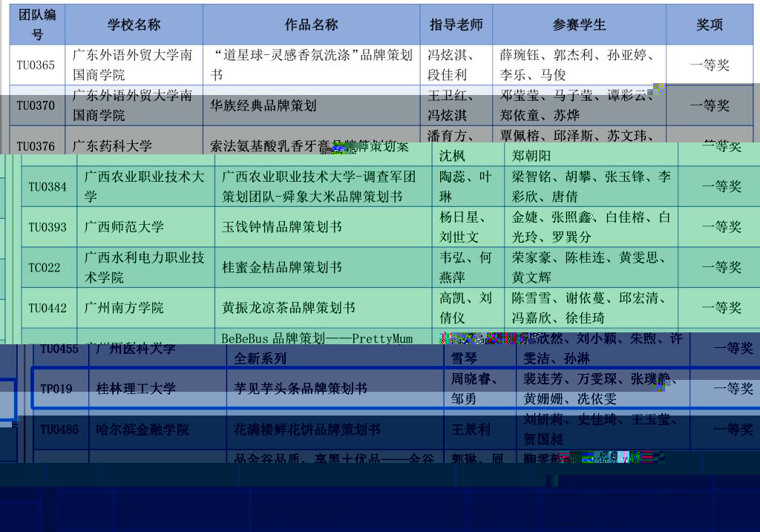
Task: Click the 华族经典品牌策划 cell
Action: pyautogui.click(x=311, y=105)
